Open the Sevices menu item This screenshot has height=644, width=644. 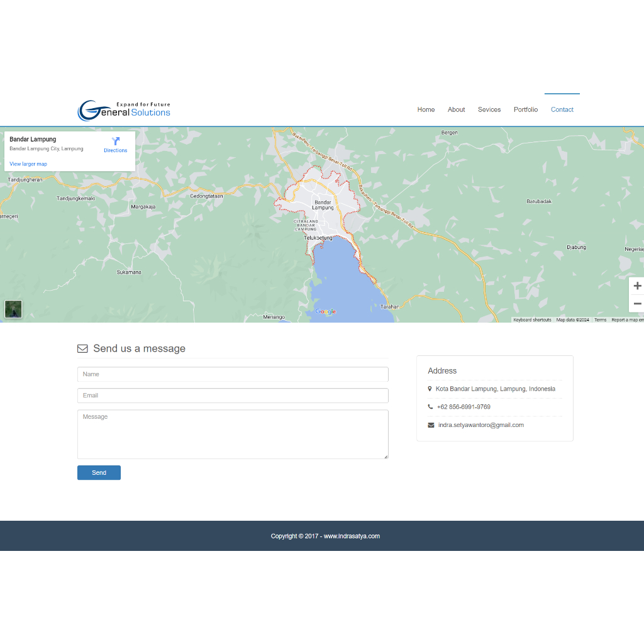(x=489, y=109)
